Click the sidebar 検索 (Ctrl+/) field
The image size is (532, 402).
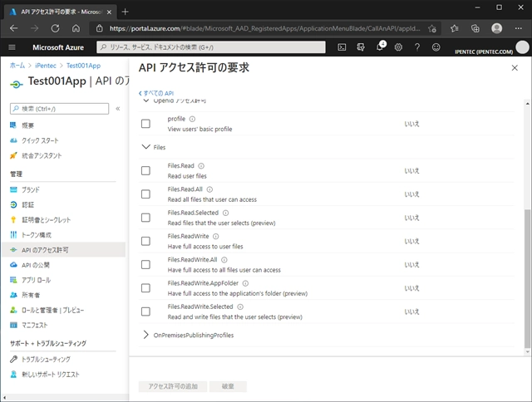59,109
